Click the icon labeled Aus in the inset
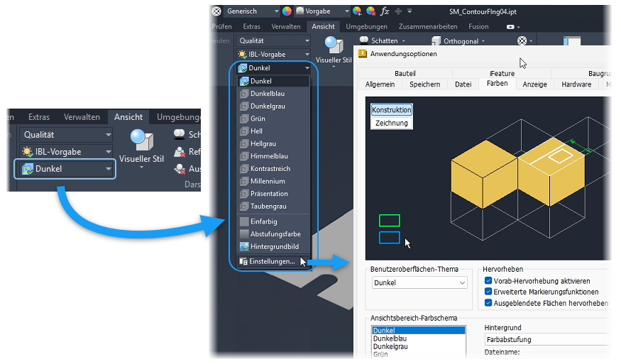Image resolution: width=621 pixels, height=364 pixels. (x=180, y=169)
